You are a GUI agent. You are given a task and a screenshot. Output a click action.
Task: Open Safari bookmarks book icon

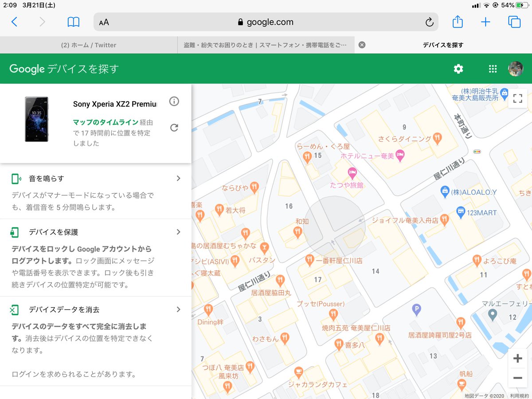coord(73,22)
